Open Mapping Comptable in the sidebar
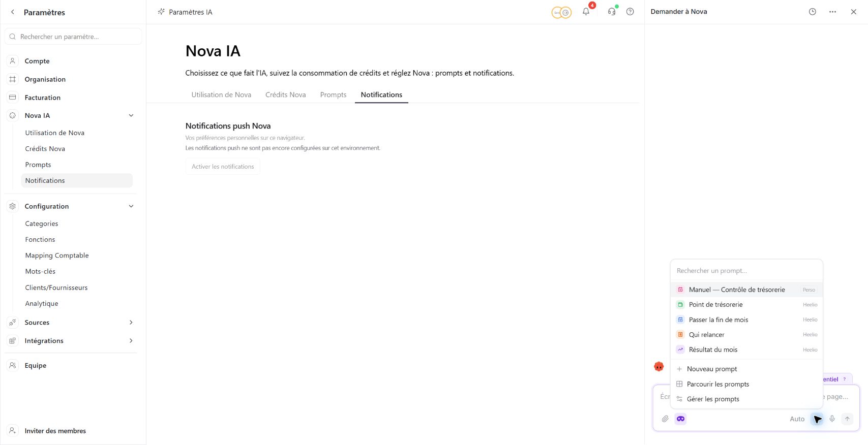Image resolution: width=868 pixels, height=445 pixels. (57, 256)
